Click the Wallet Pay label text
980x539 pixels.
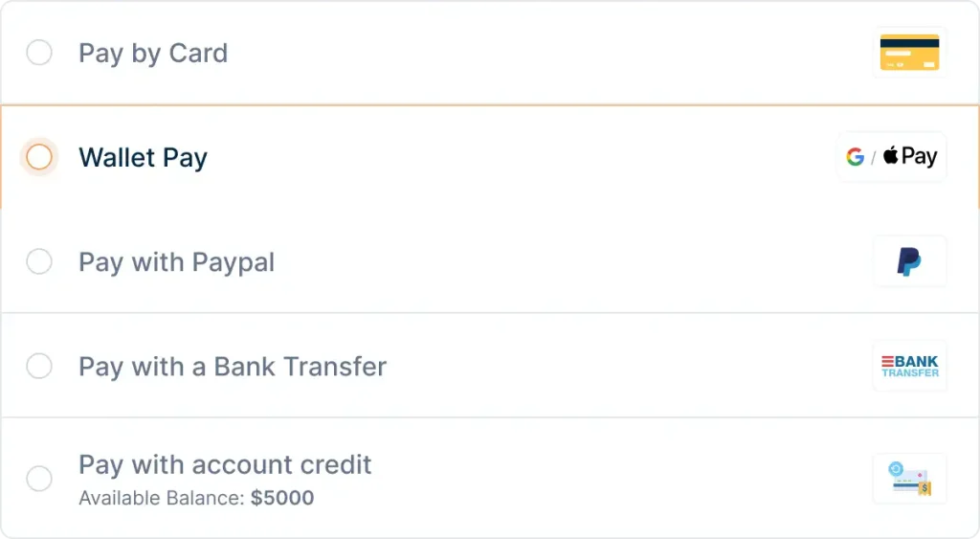(x=144, y=158)
